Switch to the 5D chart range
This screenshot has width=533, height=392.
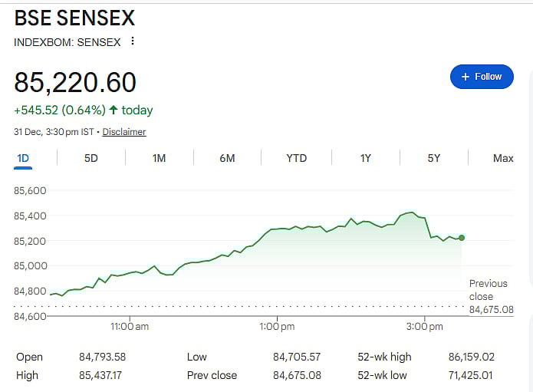coord(91,158)
